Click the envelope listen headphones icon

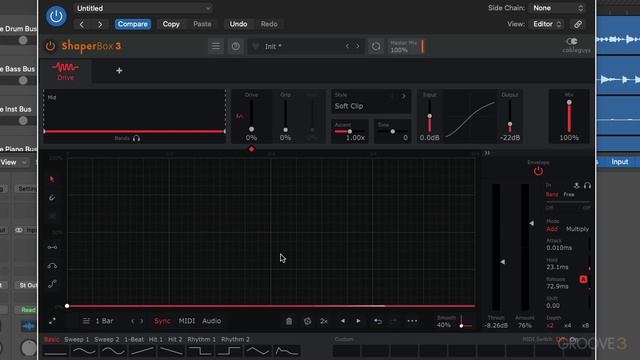coord(587,186)
